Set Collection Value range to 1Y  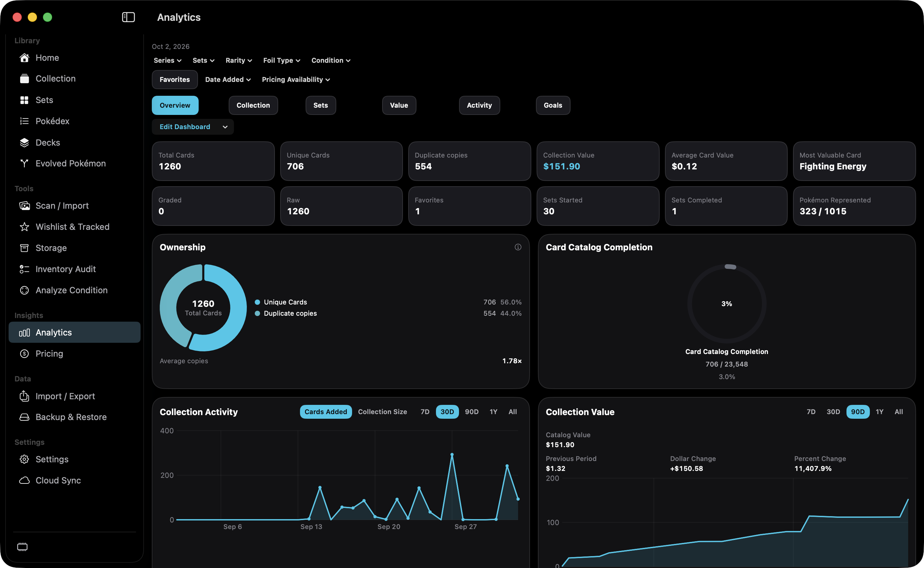880,412
